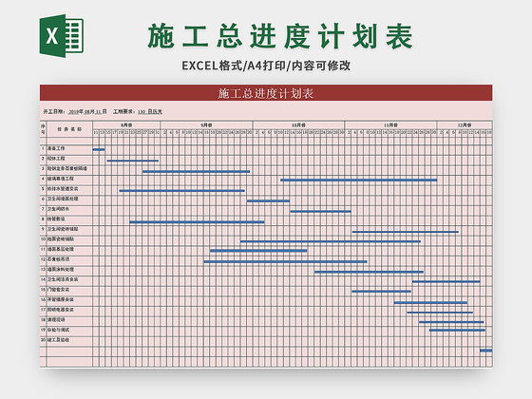Viewport: 532px width, 399px height.
Task: Click the blue Gantt bar in row 4
Action: click(x=359, y=180)
